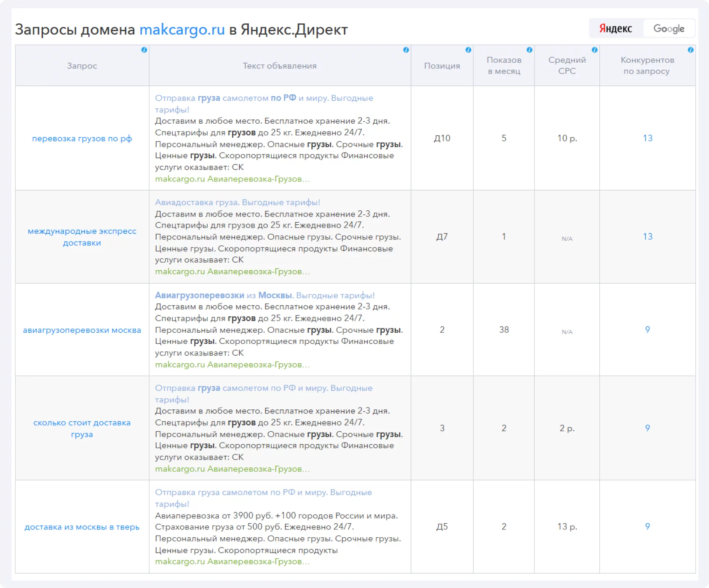Click the Средний CPC column header
This screenshot has height=588, width=709.
tap(567, 66)
